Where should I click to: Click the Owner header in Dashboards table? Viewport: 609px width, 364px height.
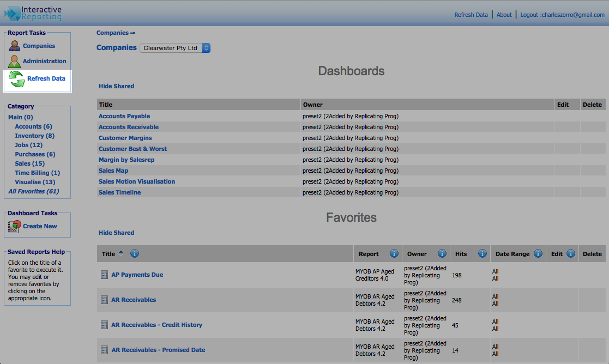coord(312,105)
